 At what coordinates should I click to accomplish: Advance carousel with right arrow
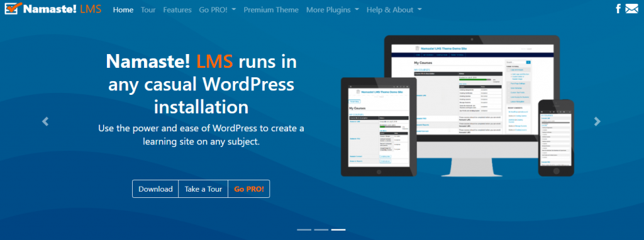(597, 121)
